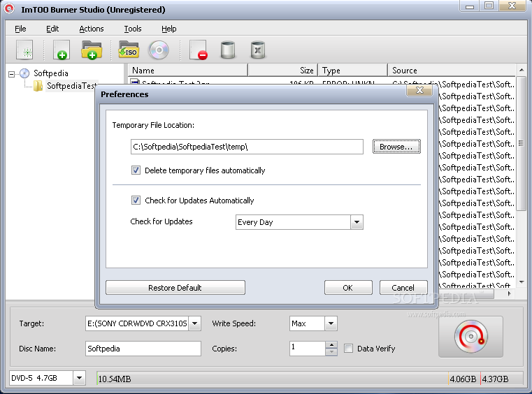Click the Browse... button
Screen dimensions: 532x394
click(x=396, y=147)
